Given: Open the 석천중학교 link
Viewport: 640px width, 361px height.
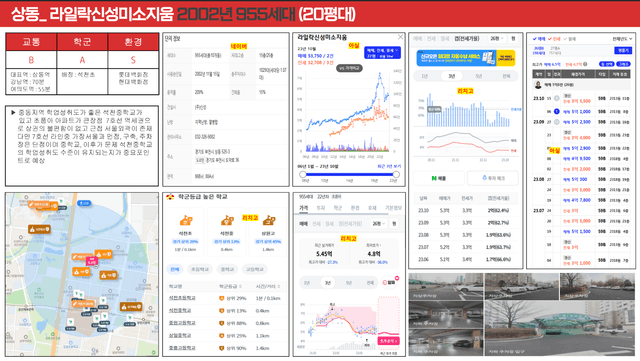Looking at the screenshot, I should click(180, 311).
